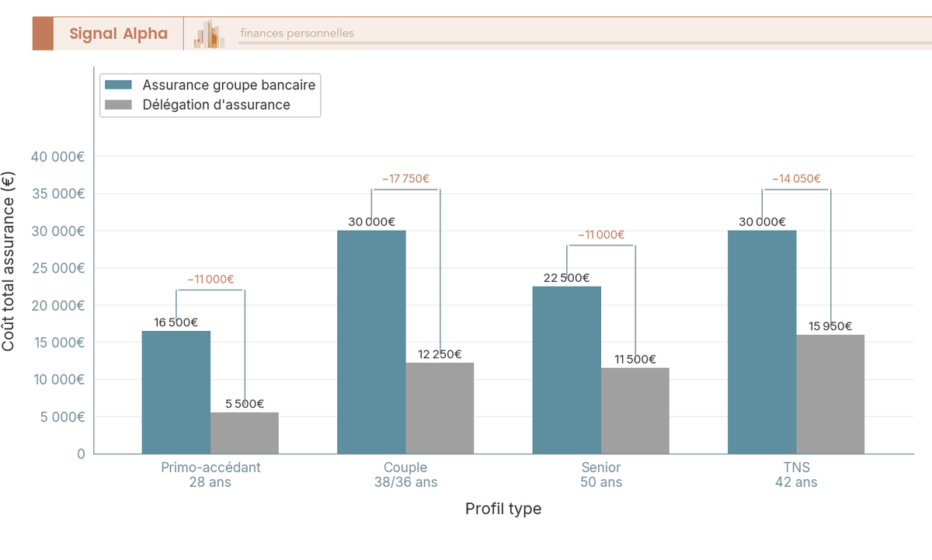Click the 40 000€ gridline tick label
932x560 pixels.
coord(56,156)
